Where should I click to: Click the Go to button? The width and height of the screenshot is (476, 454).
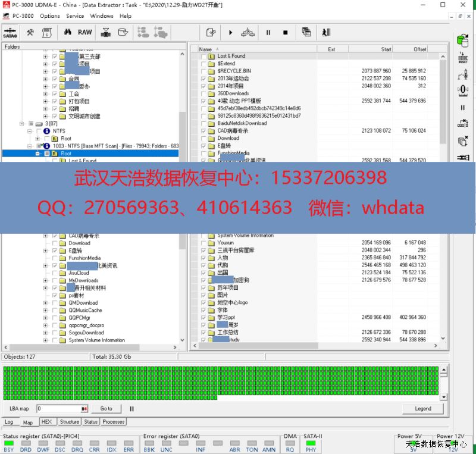point(106,409)
